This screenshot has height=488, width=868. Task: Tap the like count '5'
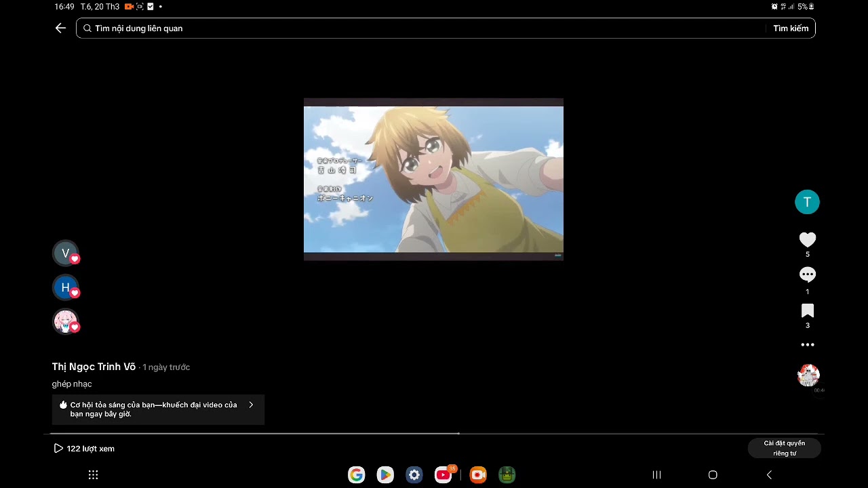pyautogui.click(x=807, y=255)
